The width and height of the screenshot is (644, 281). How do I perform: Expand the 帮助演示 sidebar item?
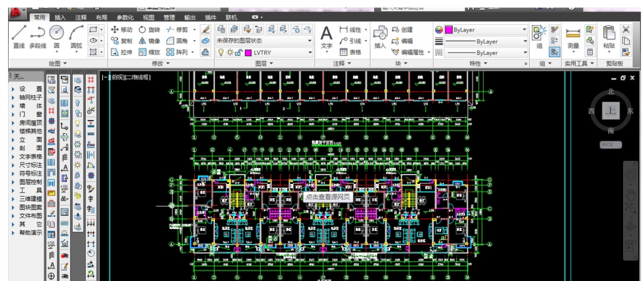click(28, 232)
